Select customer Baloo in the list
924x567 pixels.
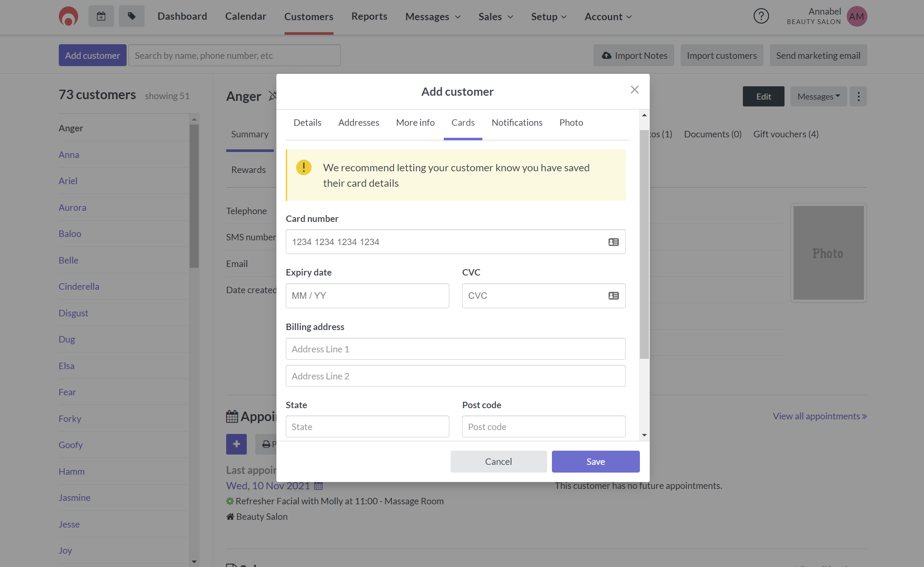(70, 234)
